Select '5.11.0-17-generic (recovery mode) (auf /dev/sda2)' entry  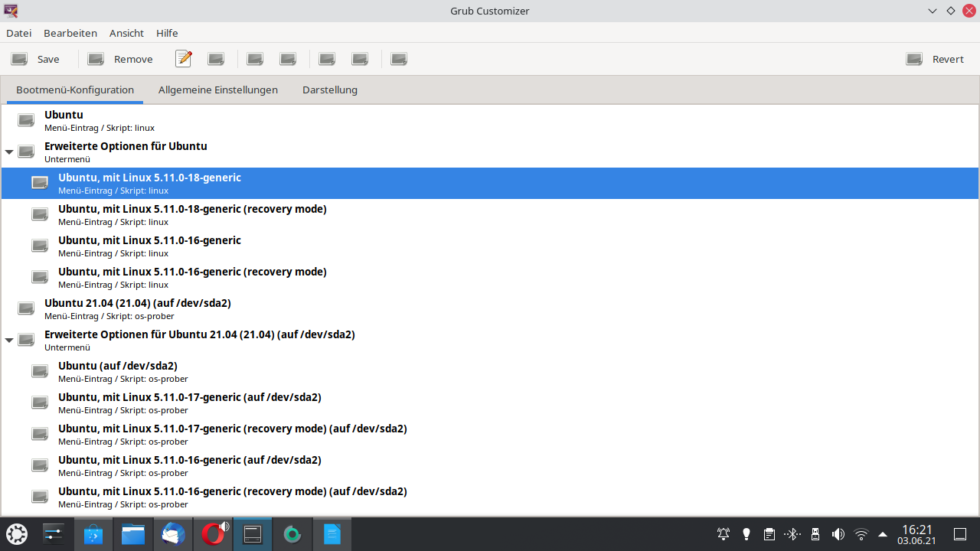point(490,435)
